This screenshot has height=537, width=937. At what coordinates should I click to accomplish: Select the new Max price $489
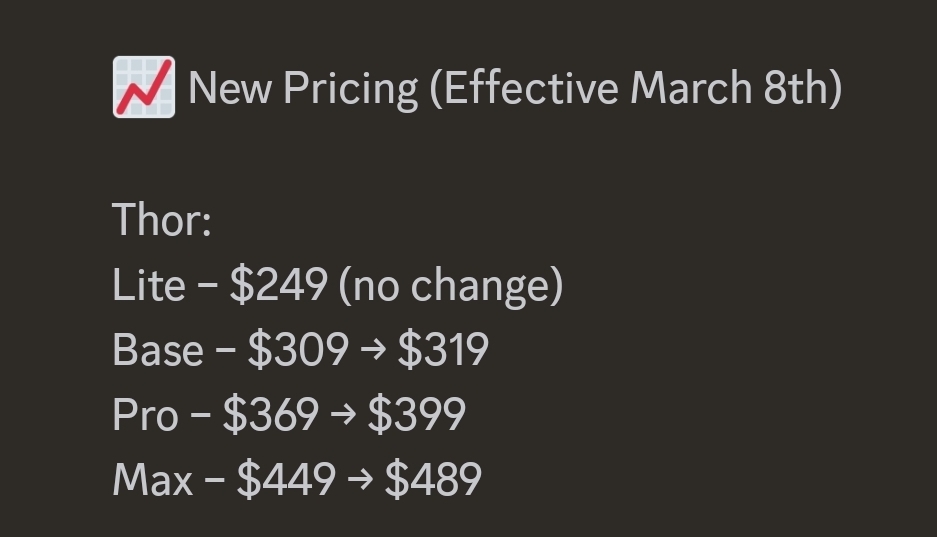(x=433, y=479)
